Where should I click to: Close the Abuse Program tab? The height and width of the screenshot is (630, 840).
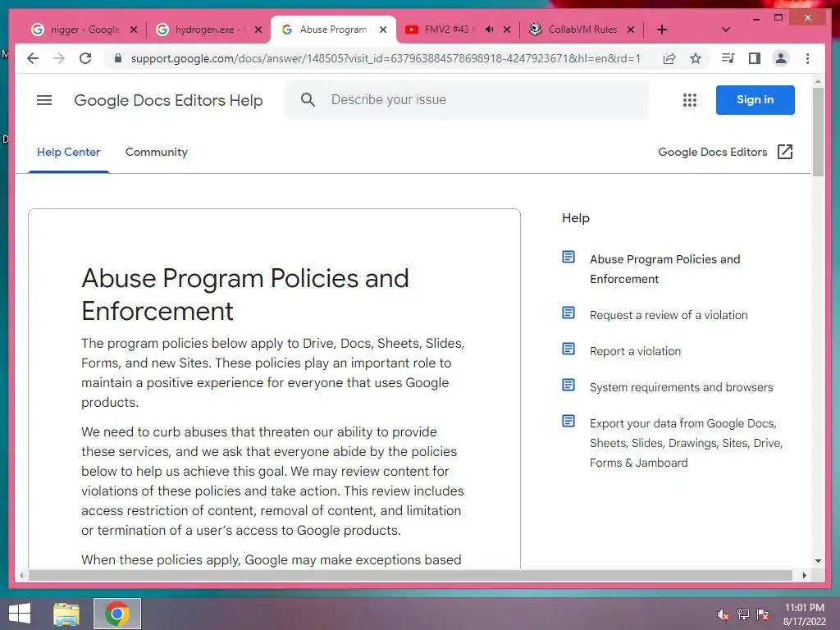coord(383,30)
